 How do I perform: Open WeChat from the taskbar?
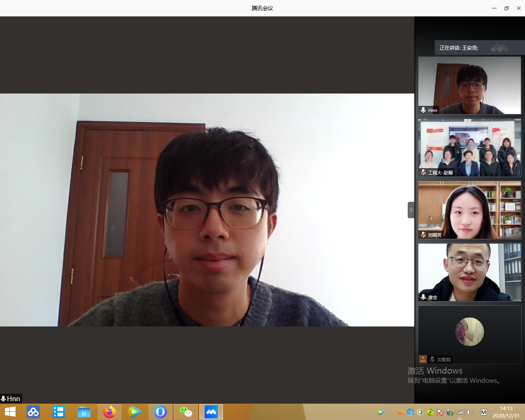186,412
